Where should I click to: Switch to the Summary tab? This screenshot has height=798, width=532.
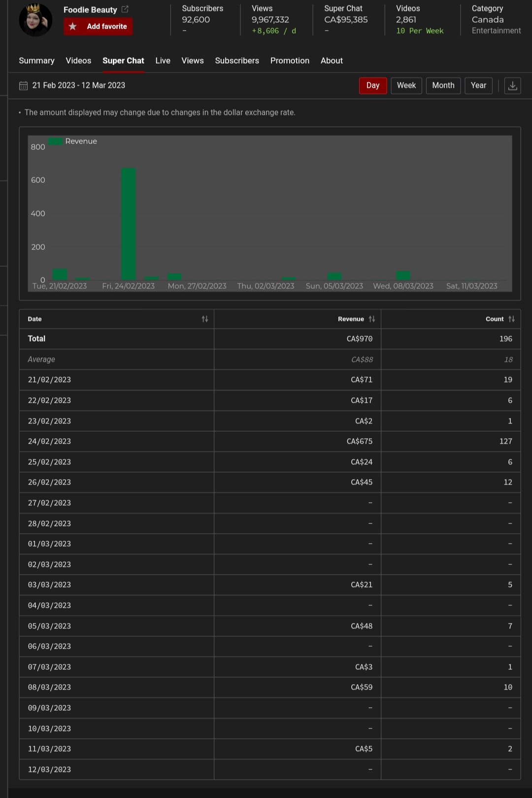[36, 61]
